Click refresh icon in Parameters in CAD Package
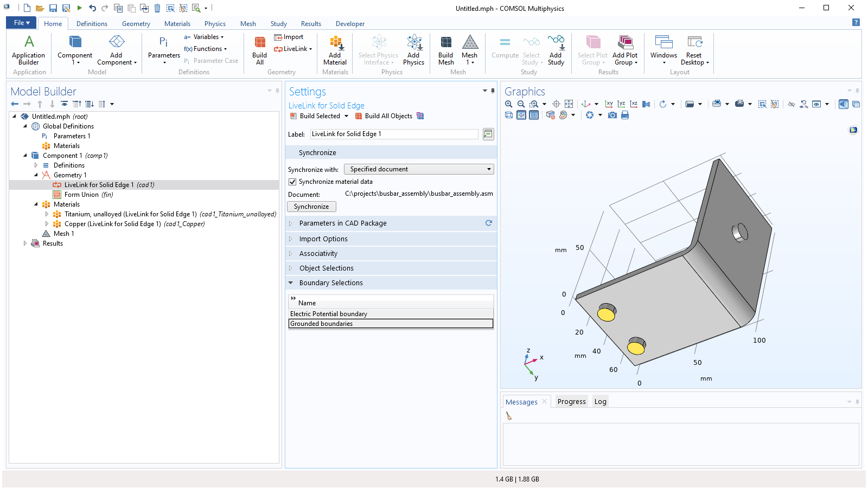 point(488,223)
